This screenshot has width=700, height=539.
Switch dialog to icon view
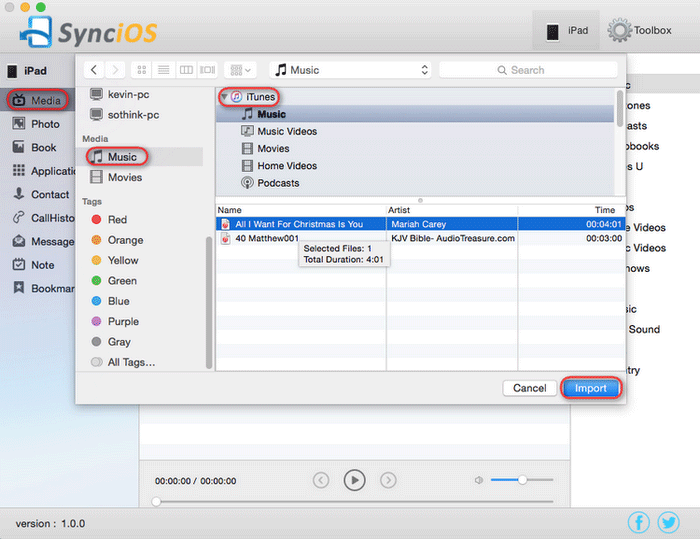142,70
